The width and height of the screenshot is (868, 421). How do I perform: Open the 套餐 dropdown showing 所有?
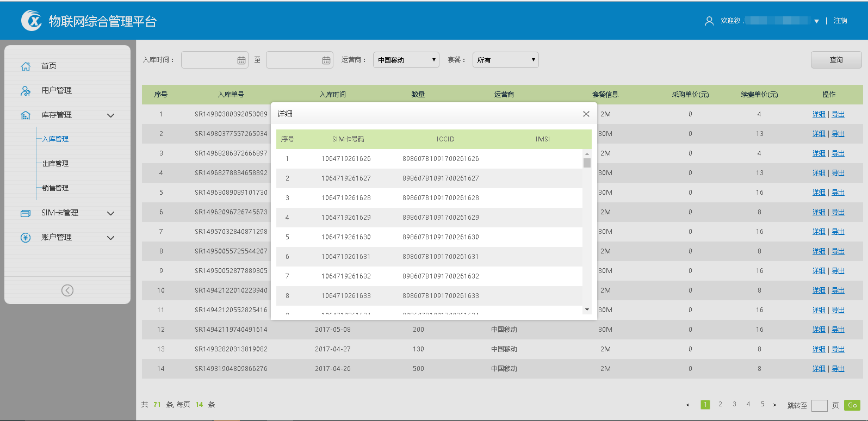tap(505, 60)
